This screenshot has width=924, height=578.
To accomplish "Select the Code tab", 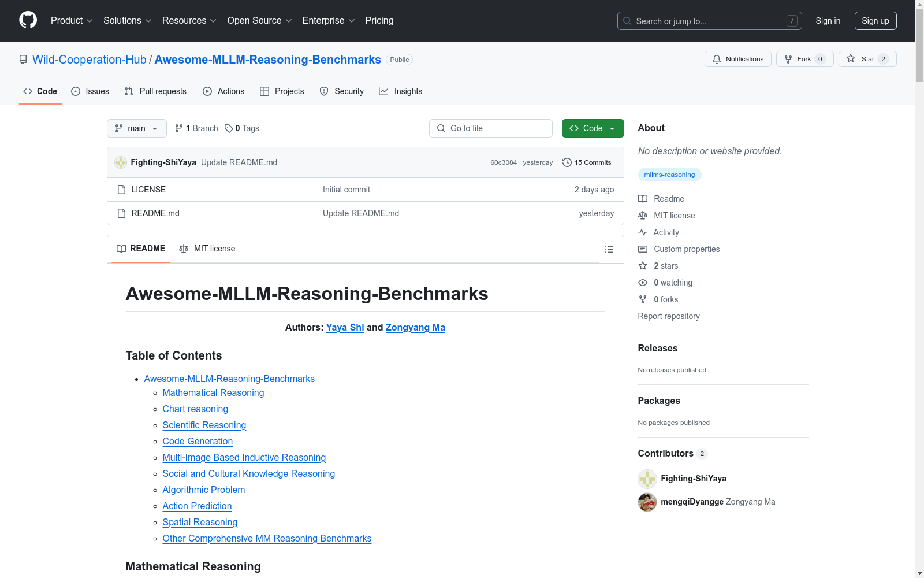I will (x=40, y=91).
